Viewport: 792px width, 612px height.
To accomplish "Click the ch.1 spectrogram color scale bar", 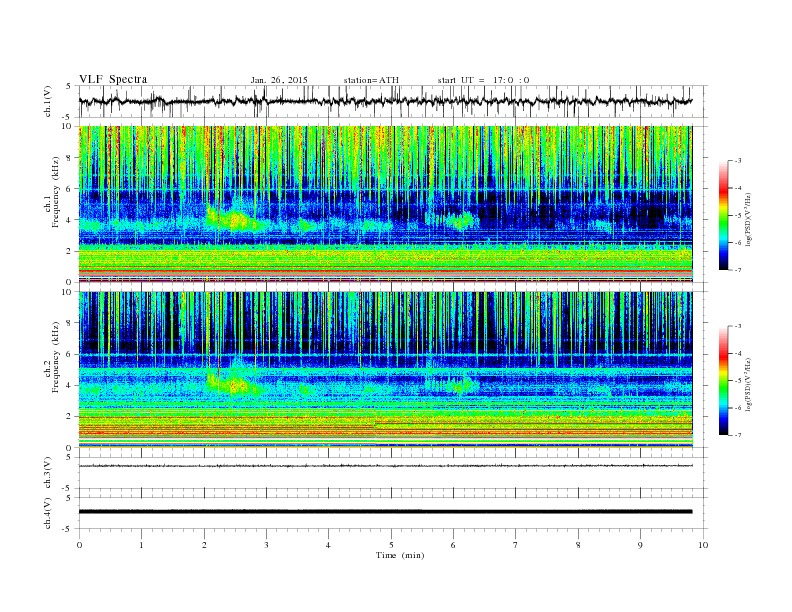I will pyautogui.click(x=724, y=216).
